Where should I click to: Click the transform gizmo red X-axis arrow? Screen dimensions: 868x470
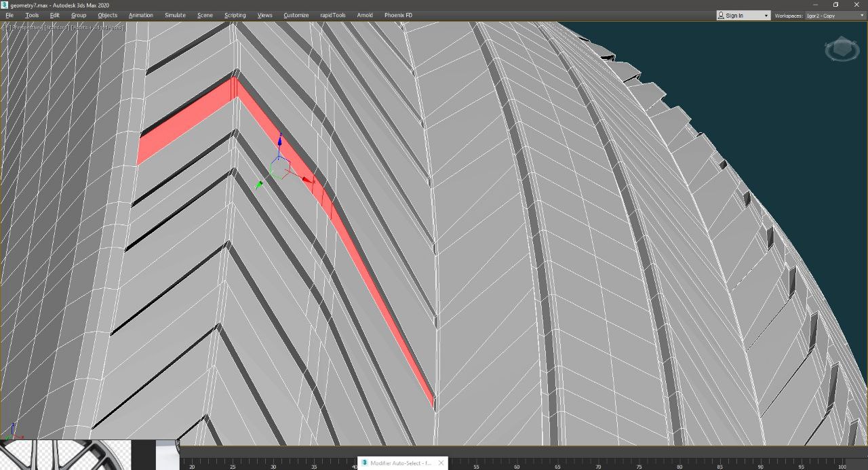(308, 180)
